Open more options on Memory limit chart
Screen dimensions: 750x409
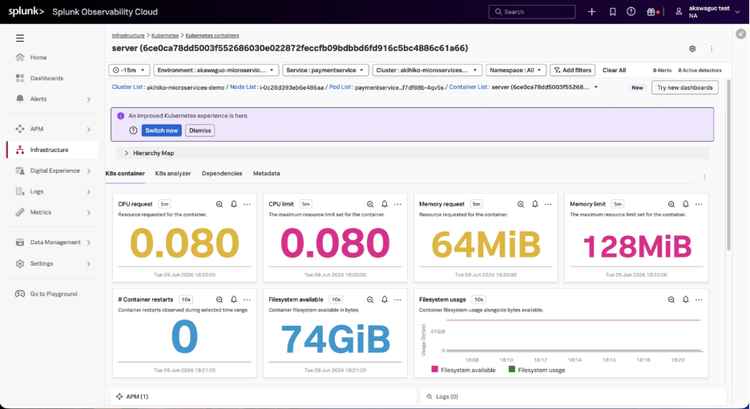point(699,204)
